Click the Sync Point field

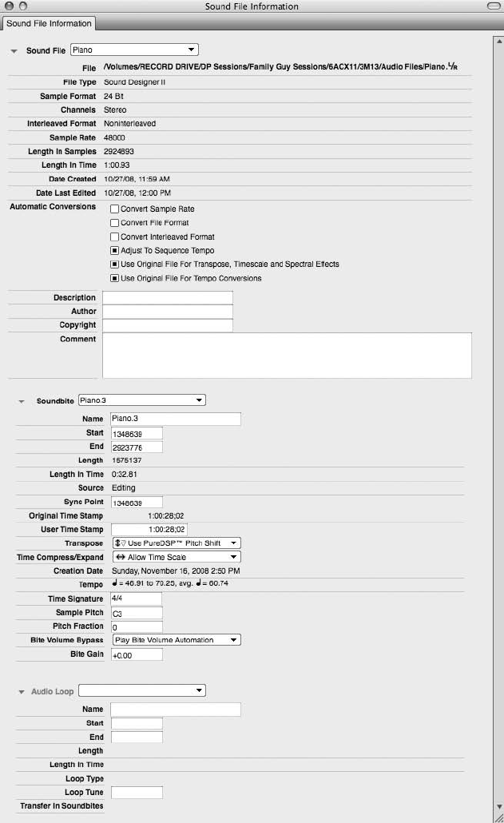coord(137,503)
